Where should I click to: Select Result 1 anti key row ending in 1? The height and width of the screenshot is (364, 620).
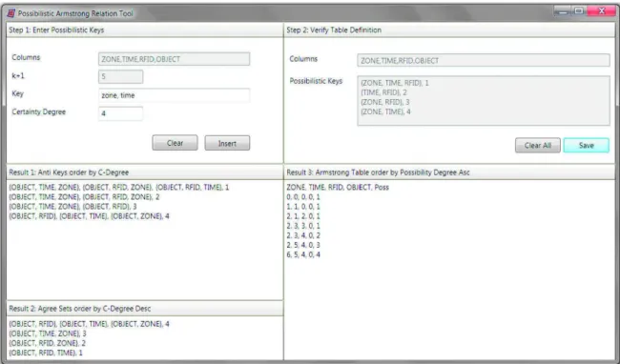(x=119, y=187)
